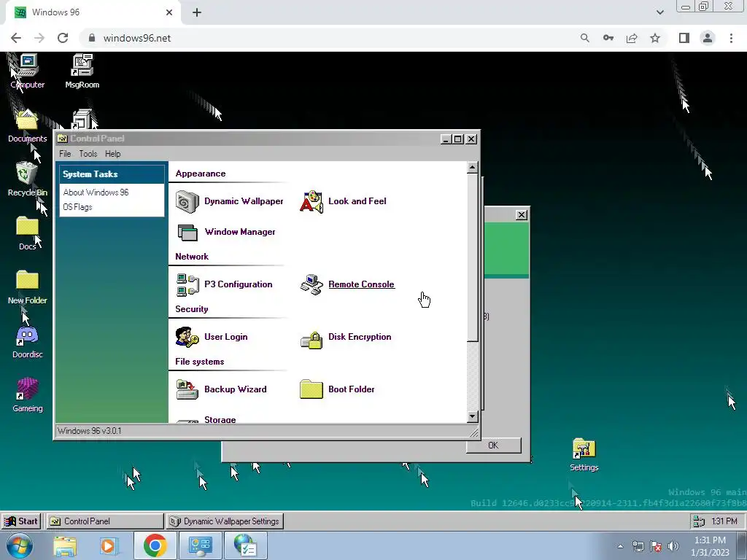Open the Dynamic Wallpaper label link
The image size is (747, 560).
click(244, 201)
